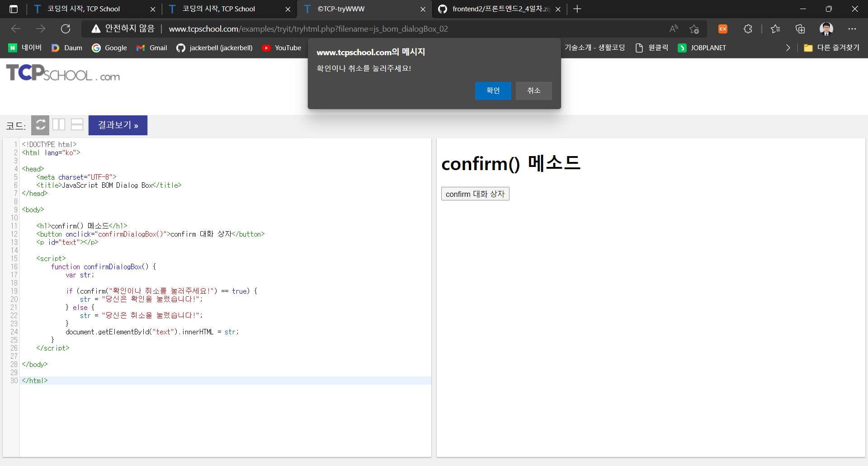Click the orange EX extension icon
The width and height of the screenshot is (868, 466).
[x=723, y=29]
